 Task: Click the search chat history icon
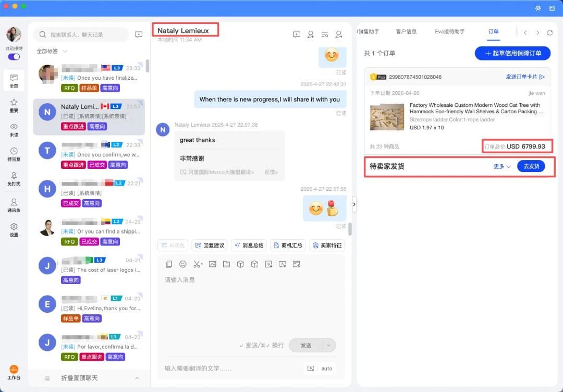point(325,34)
